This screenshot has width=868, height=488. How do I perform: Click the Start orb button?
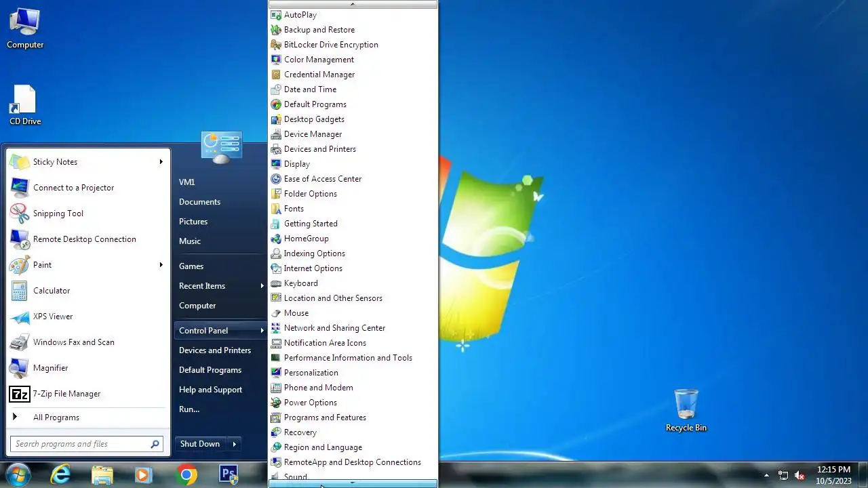pyautogui.click(x=18, y=474)
